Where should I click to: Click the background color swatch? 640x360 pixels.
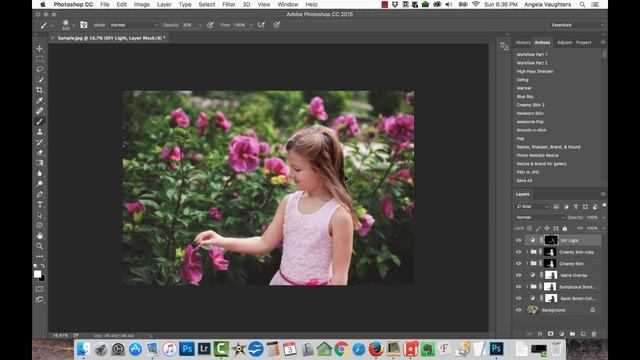tap(42, 279)
